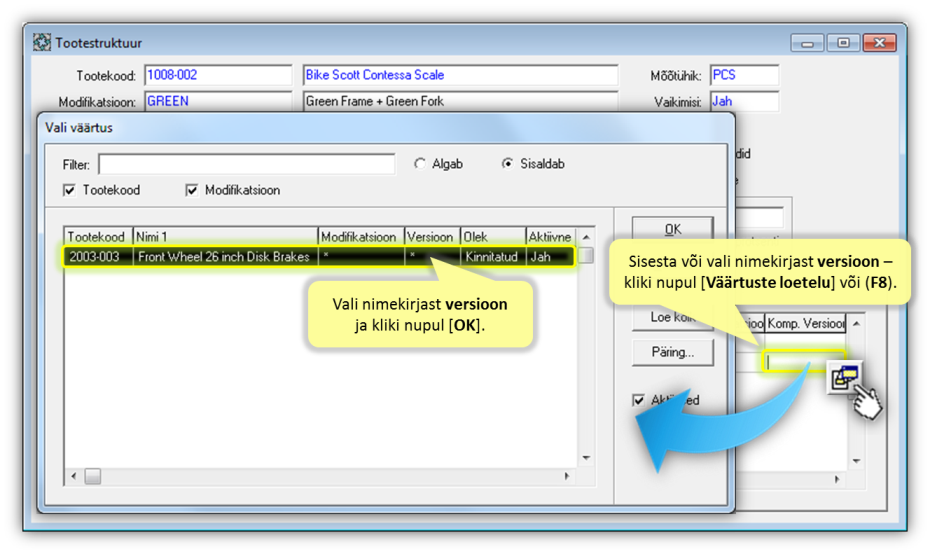Click down arrow of the list's vertical scrollbar

coord(586,459)
